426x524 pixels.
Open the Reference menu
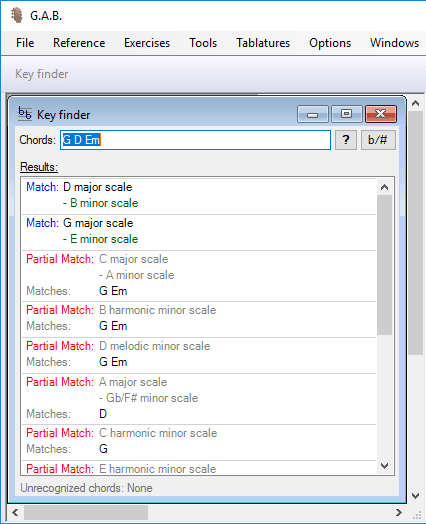(79, 43)
